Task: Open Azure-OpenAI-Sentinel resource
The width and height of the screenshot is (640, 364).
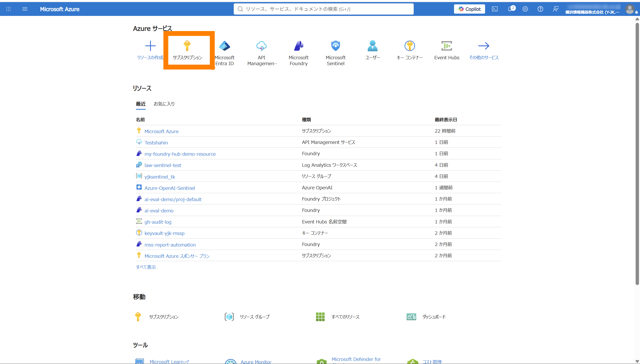Action: (x=170, y=188)
